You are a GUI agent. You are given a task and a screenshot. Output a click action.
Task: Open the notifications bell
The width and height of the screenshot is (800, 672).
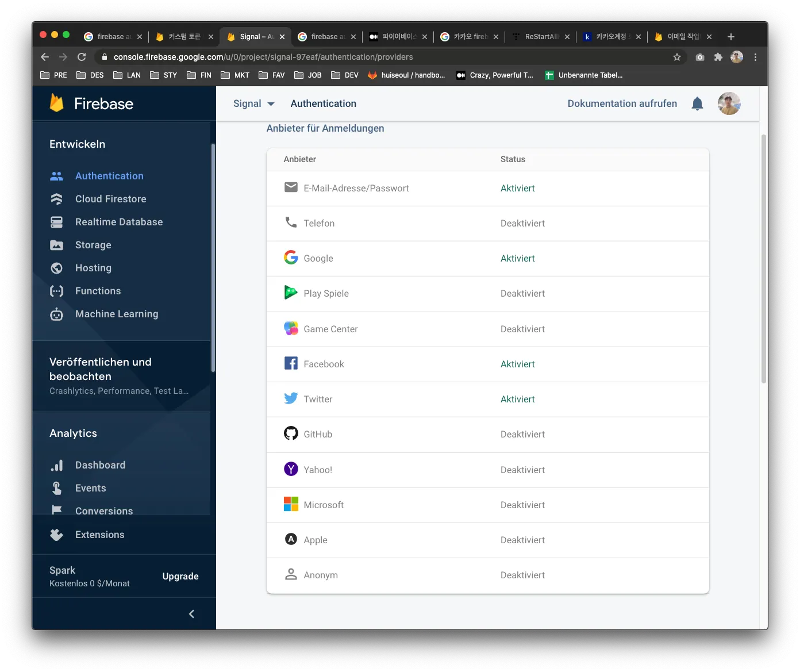pyautogui.click(x=697, y=103)
